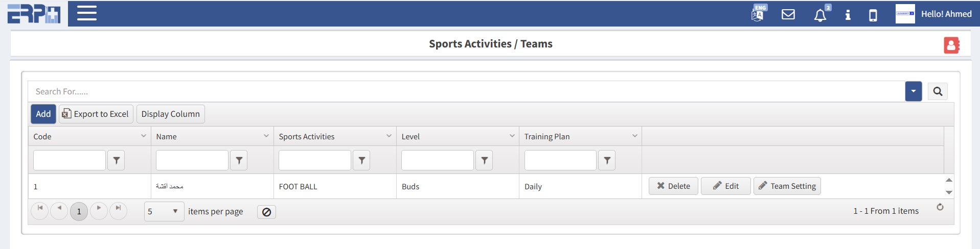Click the Add button
The width and height of the screenshot is (980, 249).
click(x=43, y=114)
